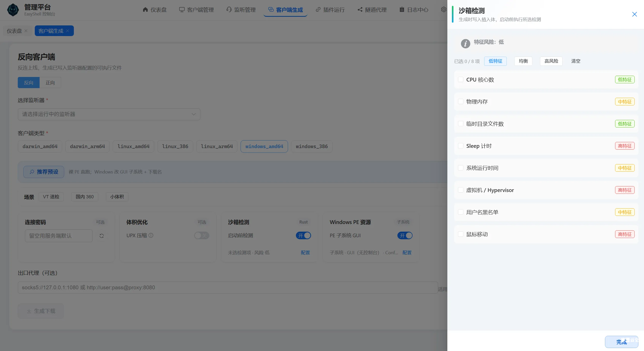This screenshot has height=351, width=644.
Task: Click the 连接密码 input field
Action: coord(59,236)
